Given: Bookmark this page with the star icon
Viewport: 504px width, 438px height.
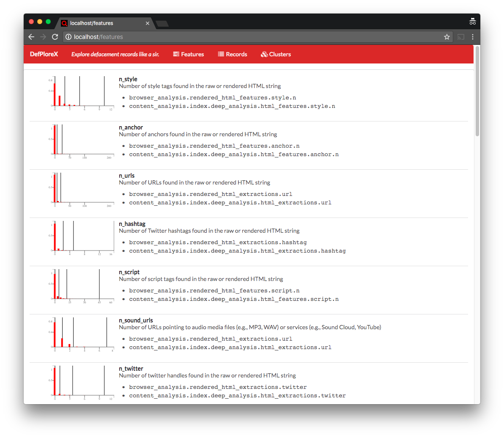Looking at the screenshot, I should (x=447, y=37).
